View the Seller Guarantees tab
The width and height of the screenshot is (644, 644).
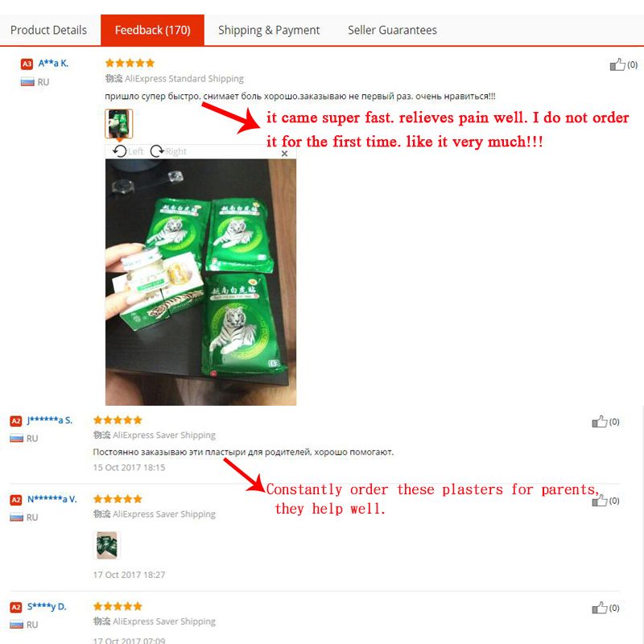(x=392, y=30)
